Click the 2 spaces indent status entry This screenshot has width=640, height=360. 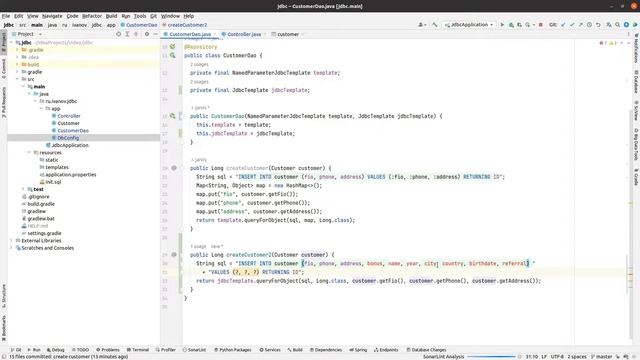(577, 357)
